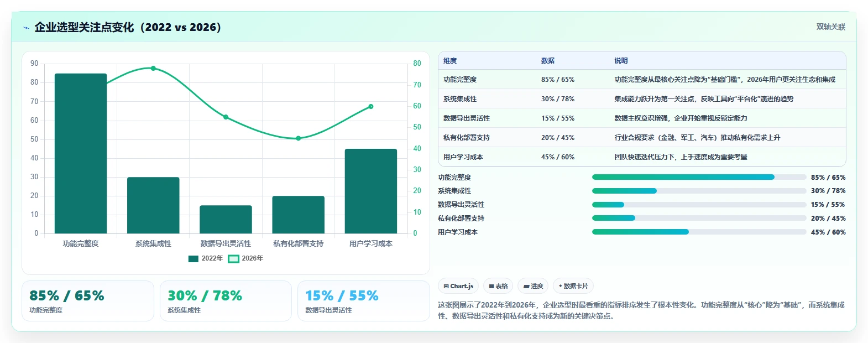Click the line point above 系统集成性
The image size is (868, 343).
point(153,69)
